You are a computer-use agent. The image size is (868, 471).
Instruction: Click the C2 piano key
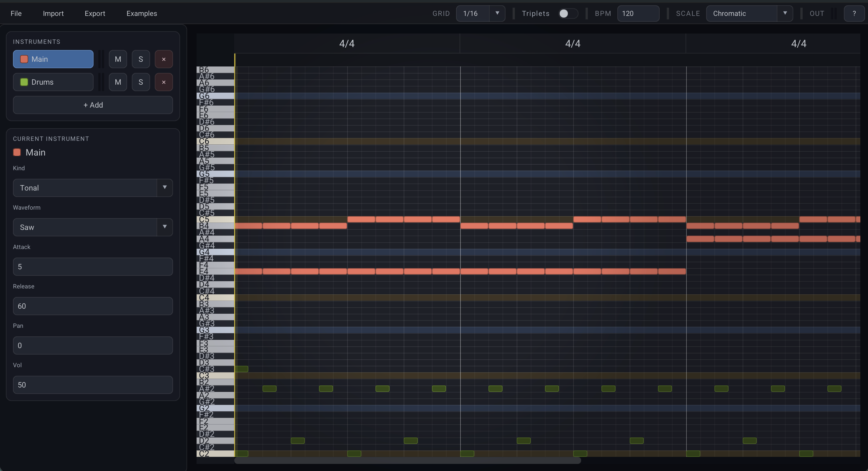click(x=215, y=454)
